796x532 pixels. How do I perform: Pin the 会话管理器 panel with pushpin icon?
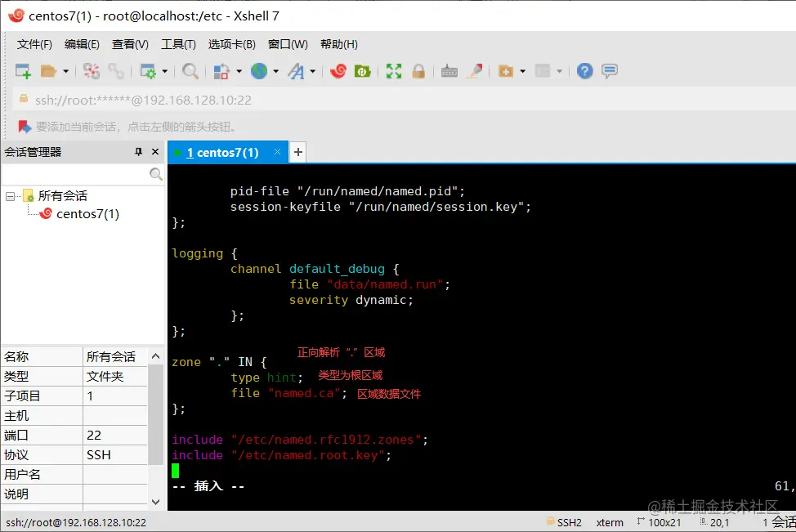click(x=138, y=152)
